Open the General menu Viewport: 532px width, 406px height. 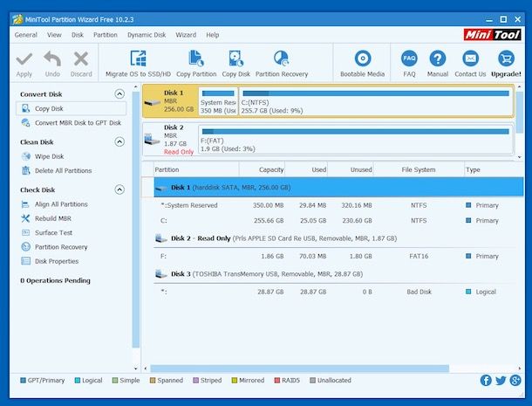[x=26, y=35]
